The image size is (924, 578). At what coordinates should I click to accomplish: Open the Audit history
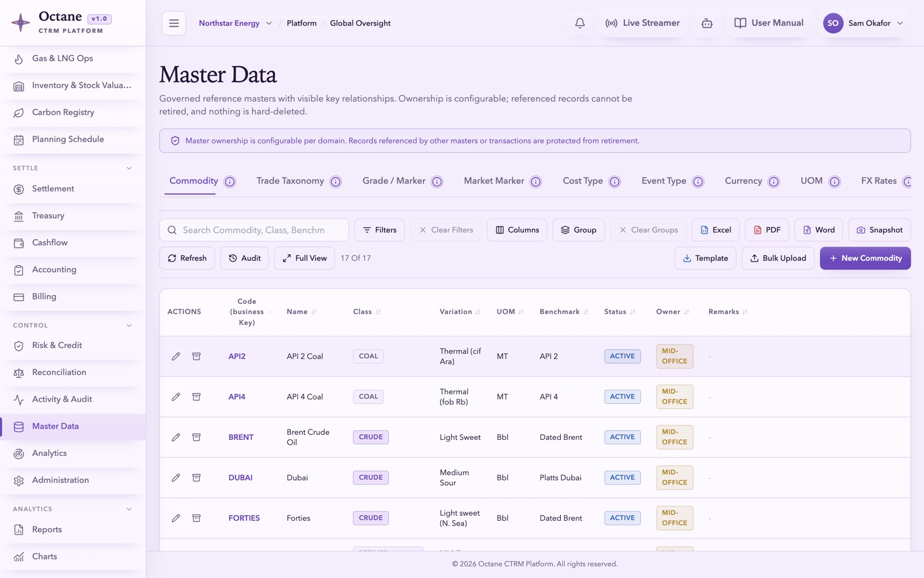coord(244,258)
